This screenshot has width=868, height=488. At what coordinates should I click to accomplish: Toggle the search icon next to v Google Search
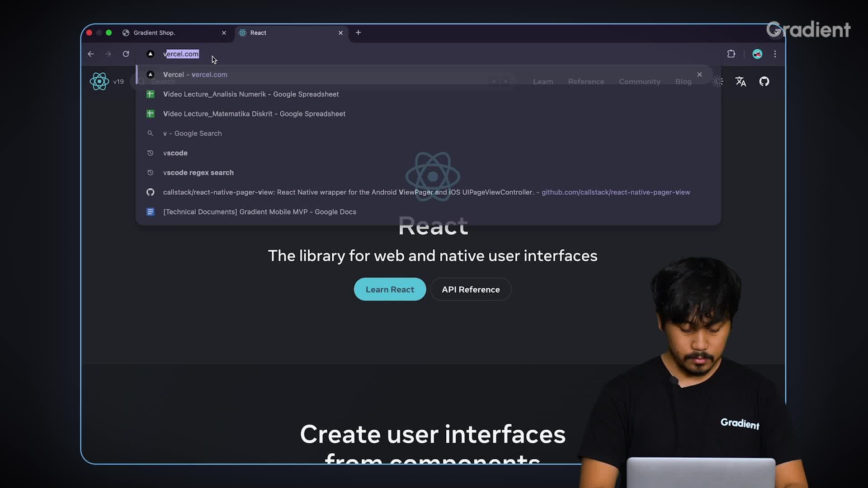150,133
